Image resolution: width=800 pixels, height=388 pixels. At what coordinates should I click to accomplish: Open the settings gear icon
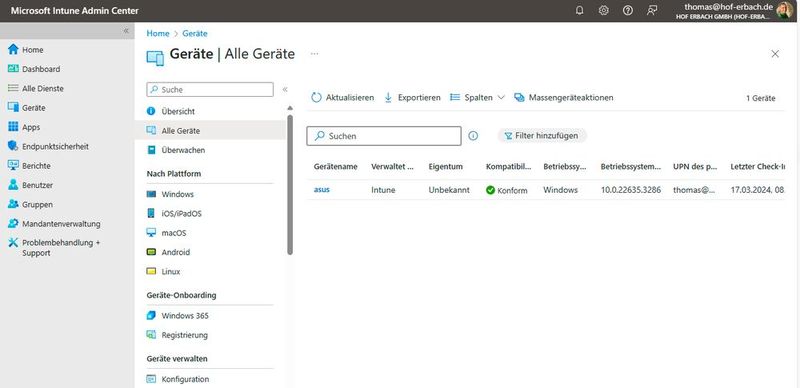click(x=604, y=10)
